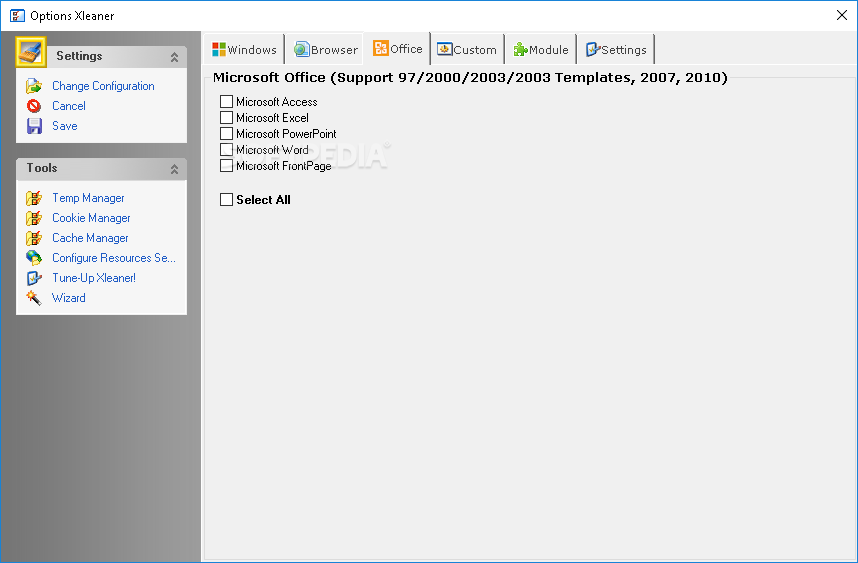Click the Cancel link
858x563 pixels.
click(x=69, y=106)
